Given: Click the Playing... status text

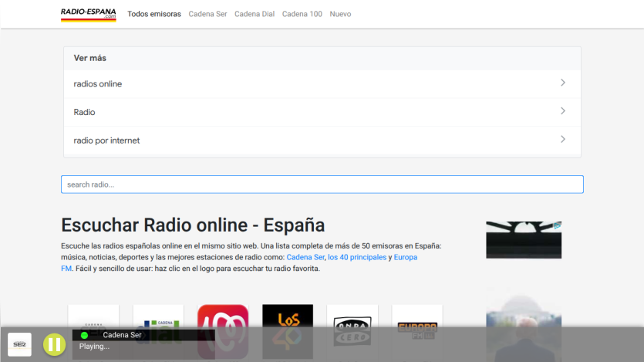Looking at the screenshot, I should (x=94, y=347).
